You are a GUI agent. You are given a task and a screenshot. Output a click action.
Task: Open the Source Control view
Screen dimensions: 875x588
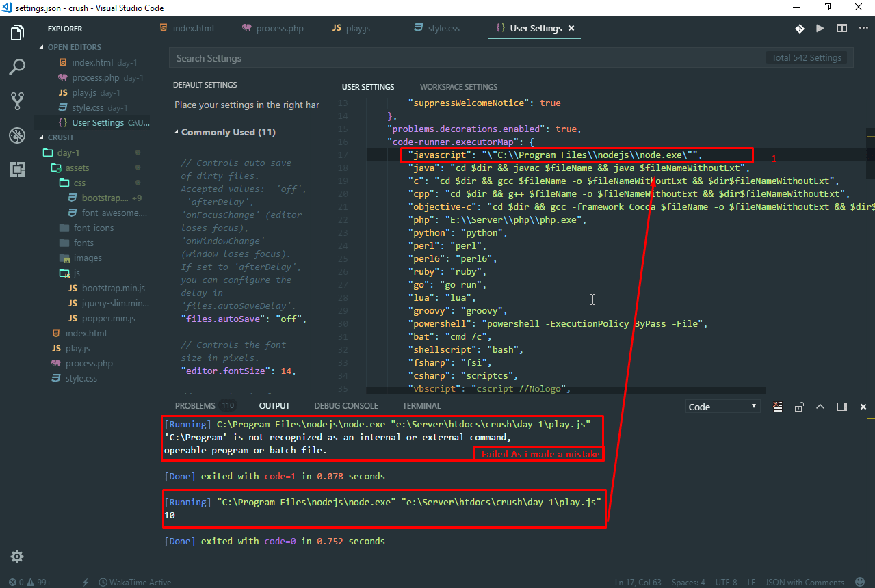[x=17, y=101]
